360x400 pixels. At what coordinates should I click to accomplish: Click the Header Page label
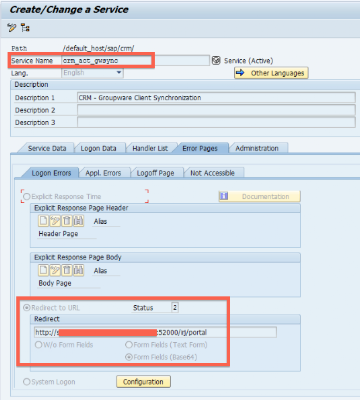coord(58,234)
